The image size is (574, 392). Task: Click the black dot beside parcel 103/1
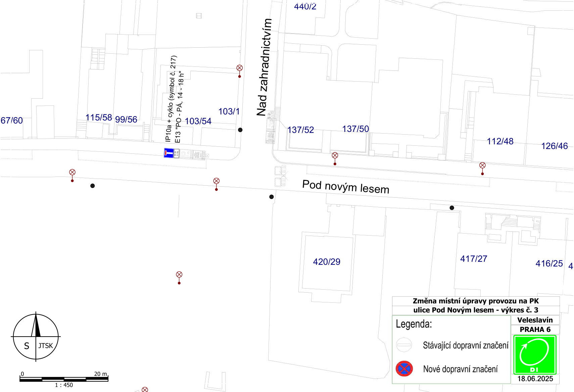tap(240, 130)
